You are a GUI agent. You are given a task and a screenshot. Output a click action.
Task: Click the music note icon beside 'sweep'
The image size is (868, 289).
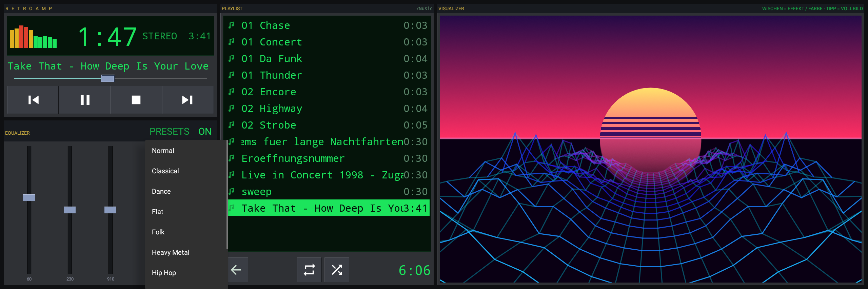[x=231, y=191]
